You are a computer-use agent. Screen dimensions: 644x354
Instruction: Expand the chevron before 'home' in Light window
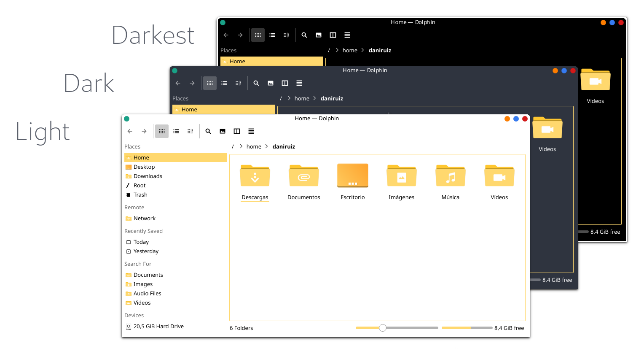(x=241, y=146)
